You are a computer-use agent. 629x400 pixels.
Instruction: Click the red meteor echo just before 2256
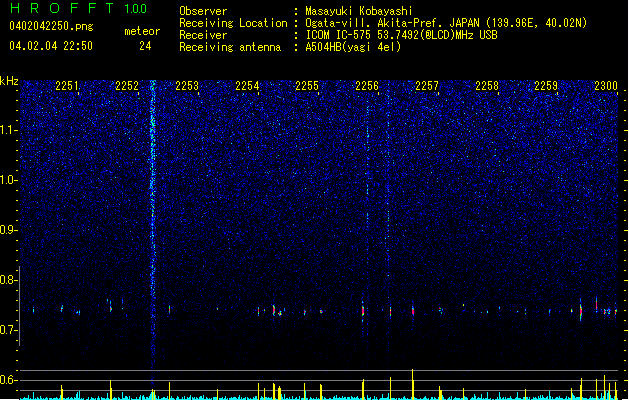(363, 311)
